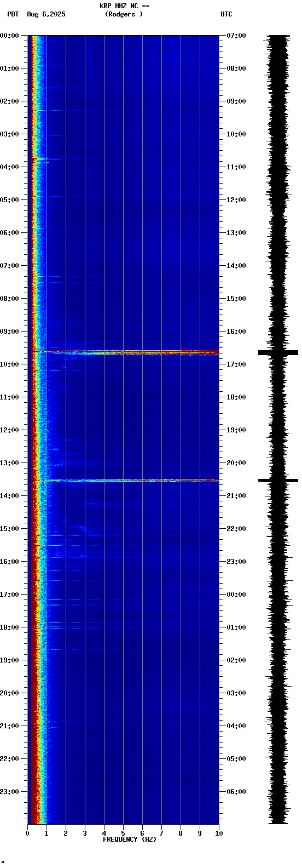Screen dimensions: 302x868
Task: Click the '23:00' PDT time label on left
Action: (x=9, y=792)
